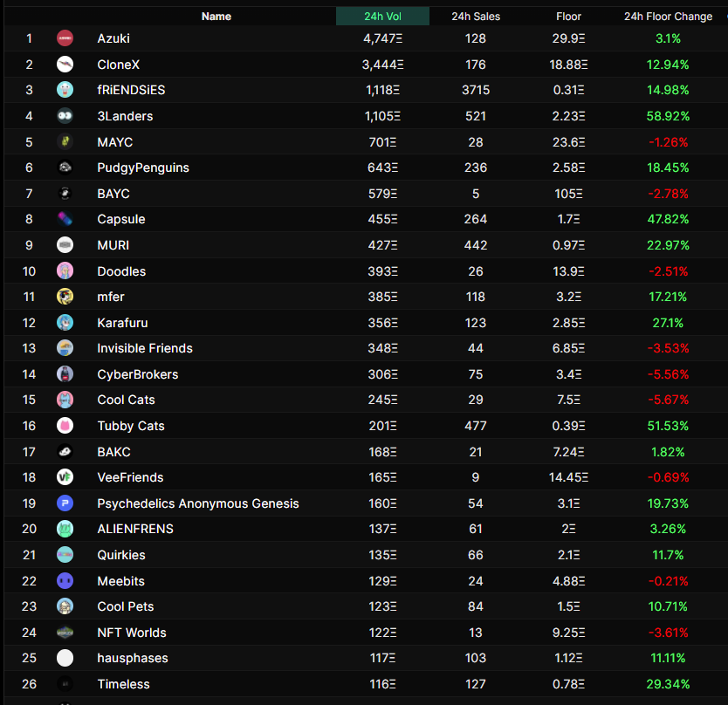Click the Karafuru collection icon

[x=65, y=322]
